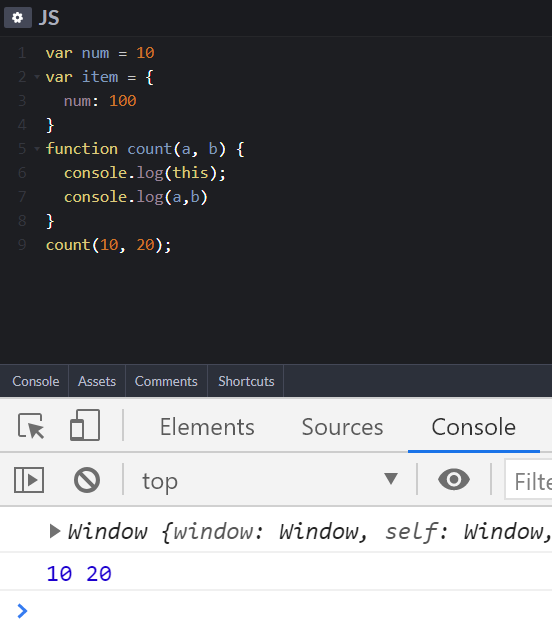The height and width of the screenshot is (635, 552).
Task: Expand the logged Window object
Action: (x=55, y=531)
